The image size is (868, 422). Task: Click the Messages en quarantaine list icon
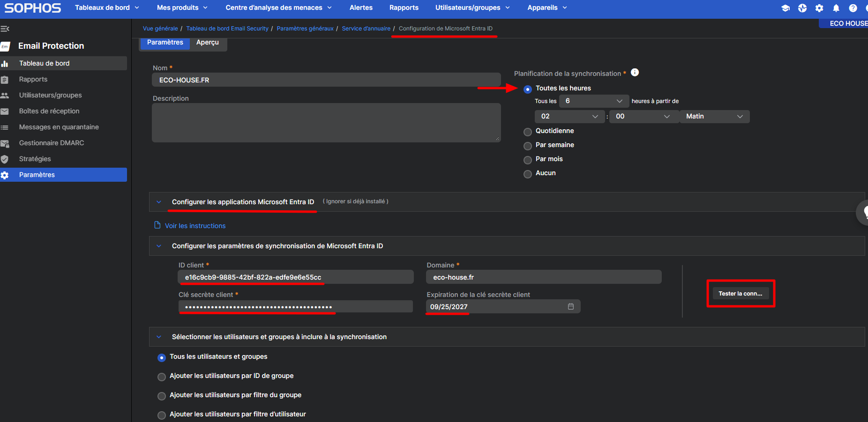point(5,127)
